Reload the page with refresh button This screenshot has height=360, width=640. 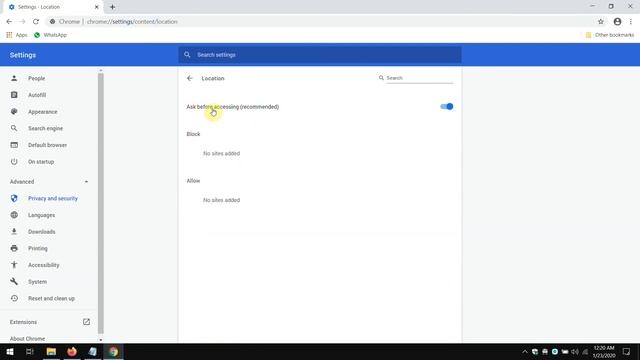(36, 22)
